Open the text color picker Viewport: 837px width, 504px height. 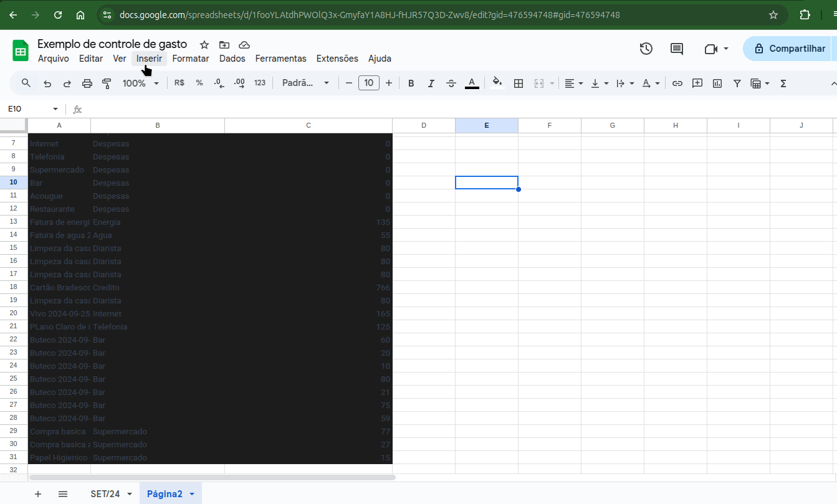pos(472,83)
